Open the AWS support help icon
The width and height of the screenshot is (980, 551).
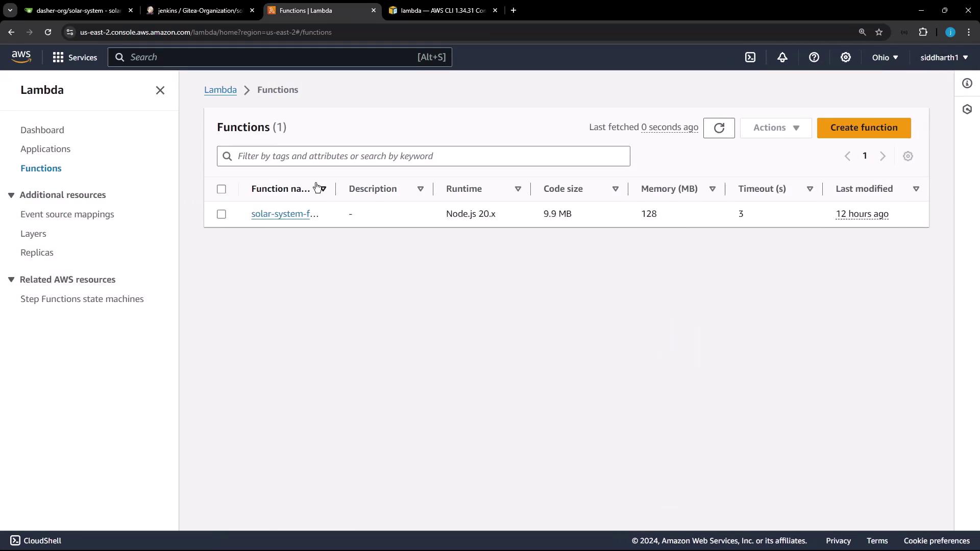click(x=814, y=57)
